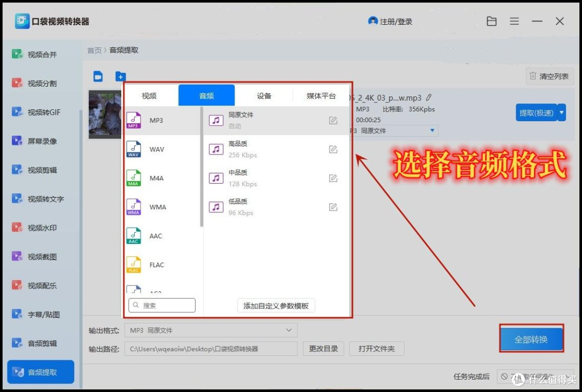Open the 输出格式 dropdown
The image size is (582, 392).
(x=211, y=330)
